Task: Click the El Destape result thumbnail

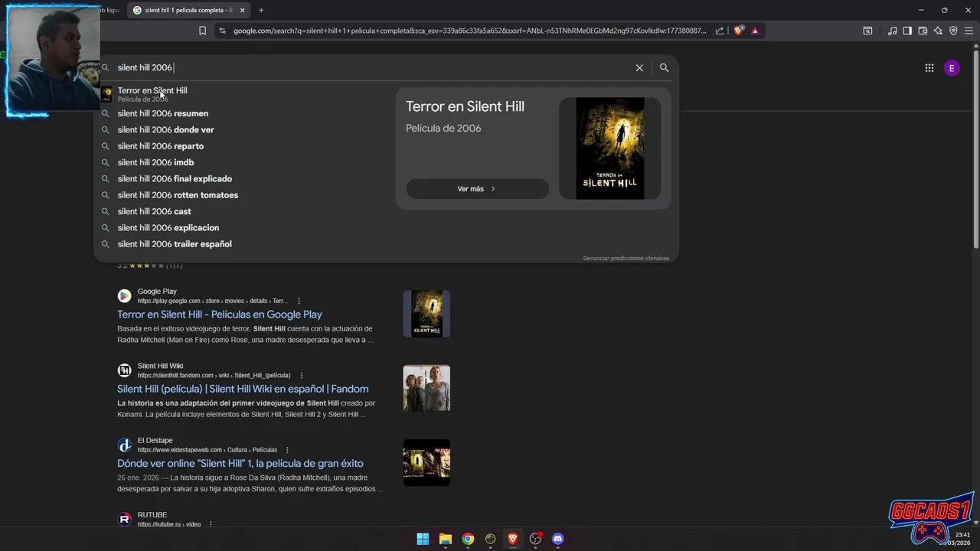Action: (426, 462)
